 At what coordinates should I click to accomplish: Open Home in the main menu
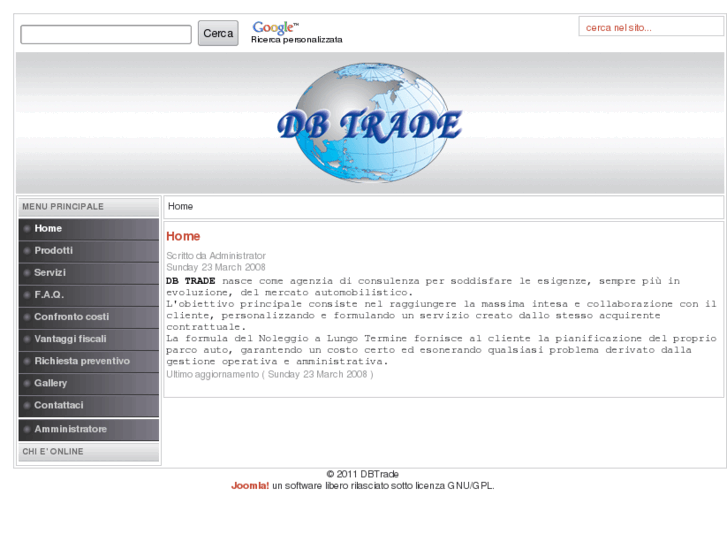tap(89, 229)
